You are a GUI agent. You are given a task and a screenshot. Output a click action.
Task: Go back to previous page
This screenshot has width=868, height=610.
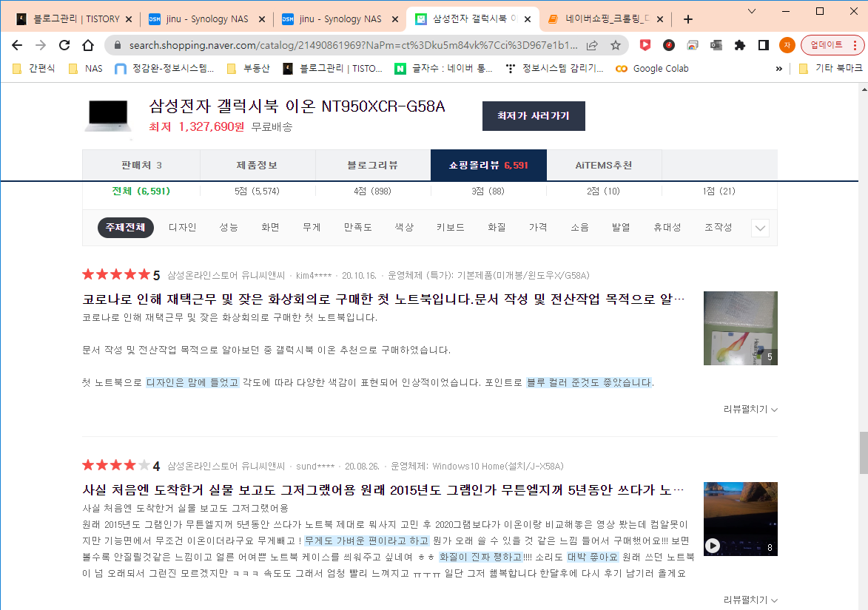(17, 45)
